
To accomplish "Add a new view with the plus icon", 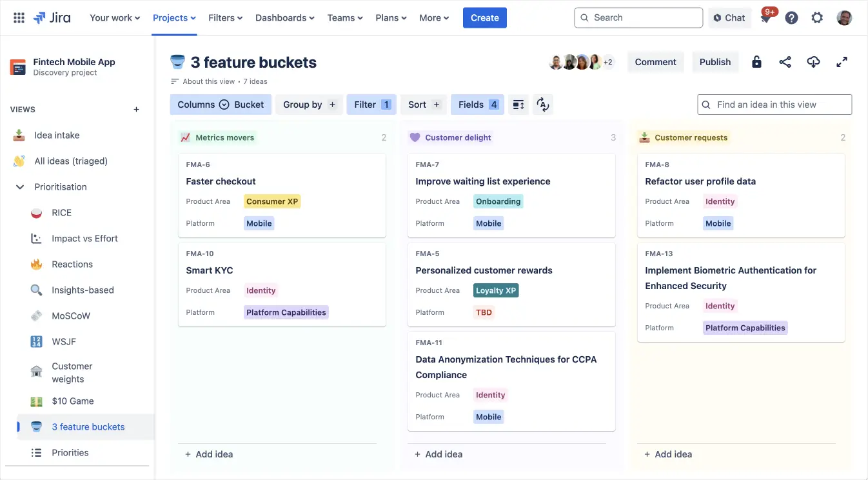I will coord(136,110).
